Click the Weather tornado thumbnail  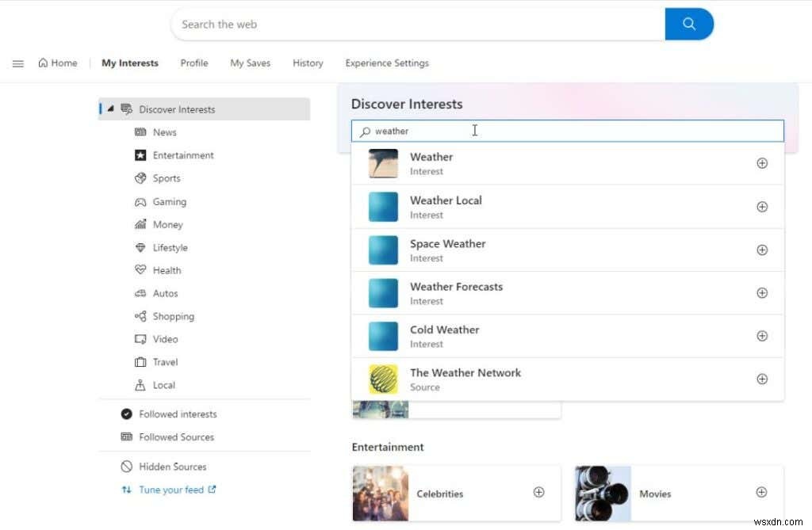(383, 163)
